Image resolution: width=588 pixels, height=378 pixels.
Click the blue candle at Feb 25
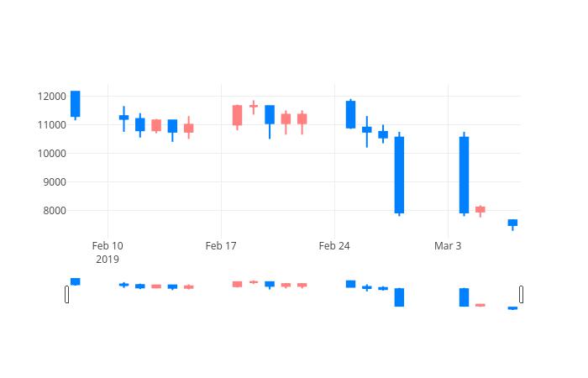click(x=350, y=114)
